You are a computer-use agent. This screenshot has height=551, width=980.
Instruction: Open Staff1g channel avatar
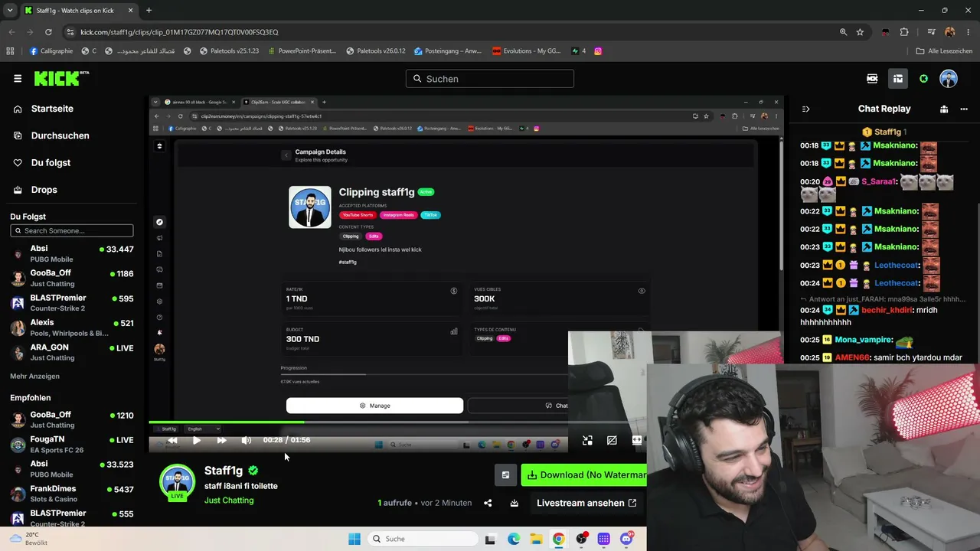click(x=177, y=481)
